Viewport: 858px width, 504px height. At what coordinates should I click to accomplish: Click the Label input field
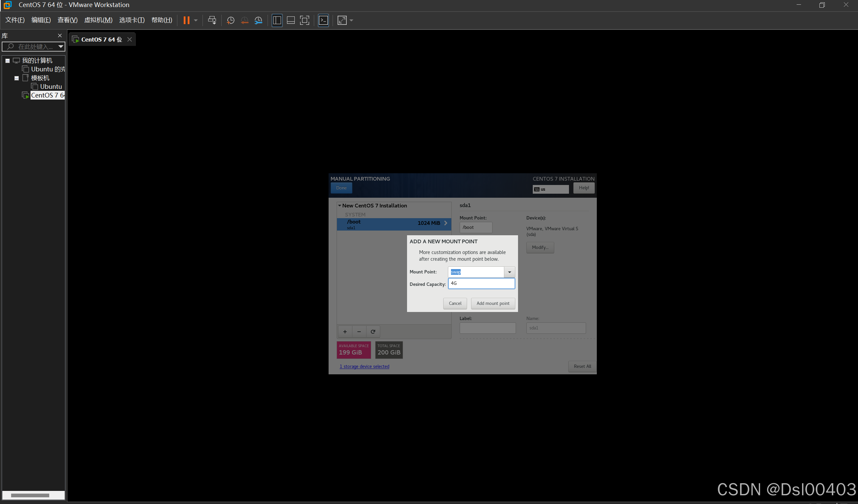(x=488, y=328)
